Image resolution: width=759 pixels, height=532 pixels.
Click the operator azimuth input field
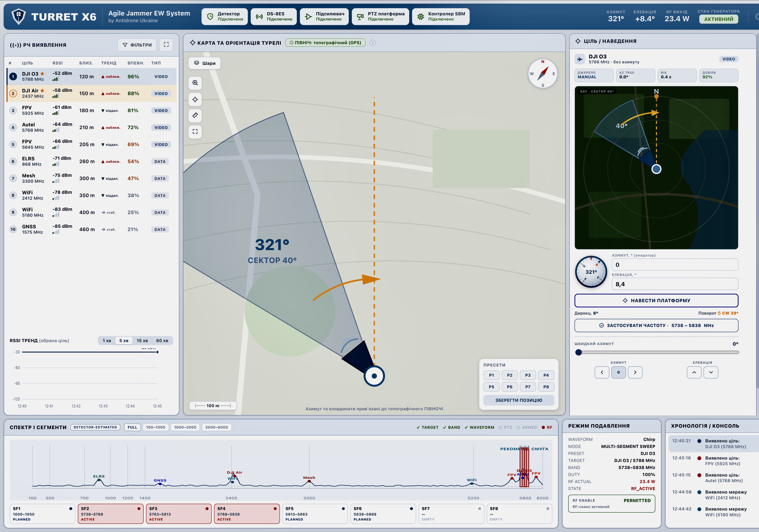pyautogui.click(x=675, y=265)
